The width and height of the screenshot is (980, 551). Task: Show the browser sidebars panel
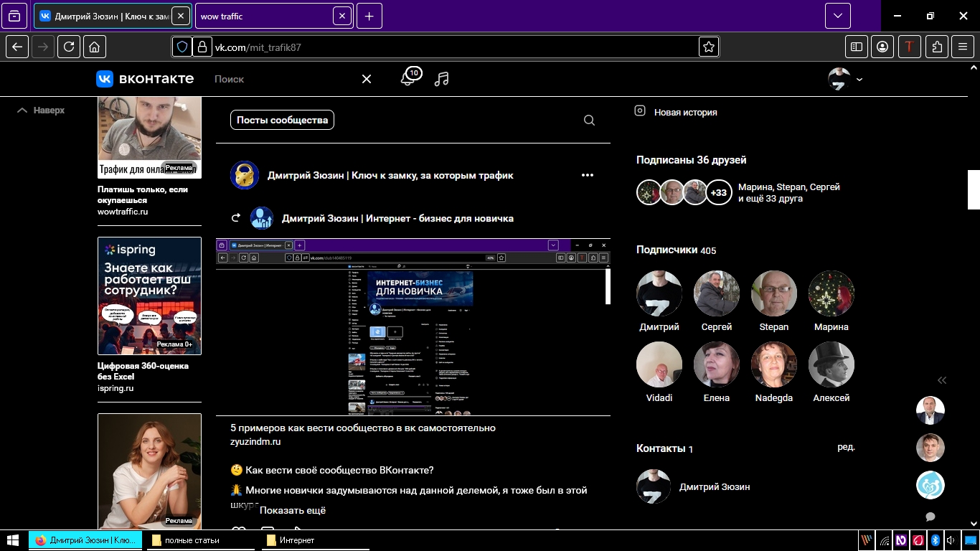pyautogui.click(x=857, y=47)
